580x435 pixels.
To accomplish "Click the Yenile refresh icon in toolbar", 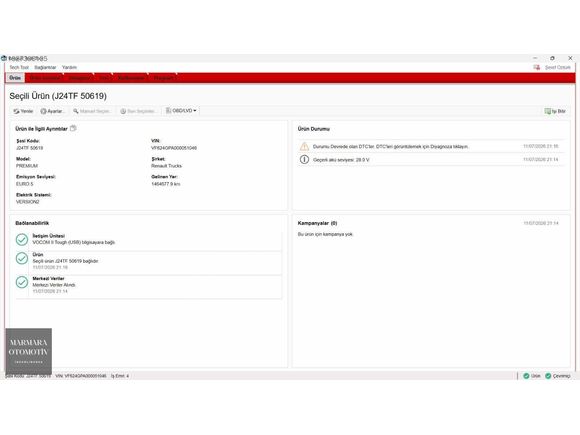I will 16,111.
